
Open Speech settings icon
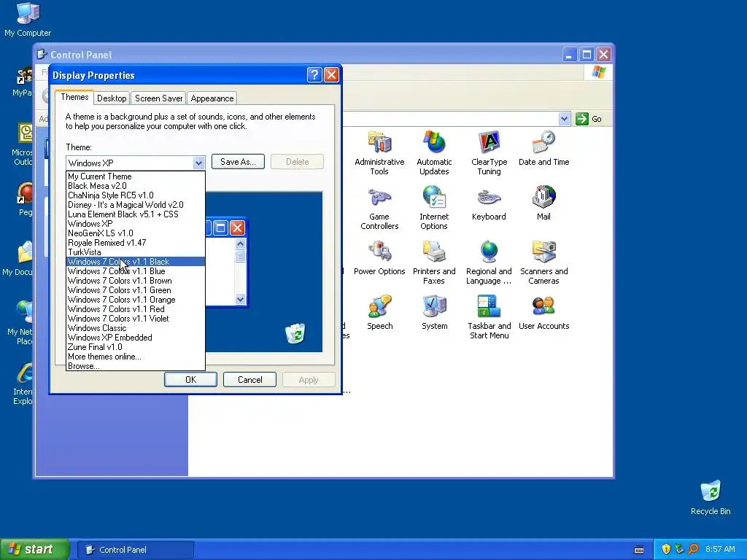[379, 312]
